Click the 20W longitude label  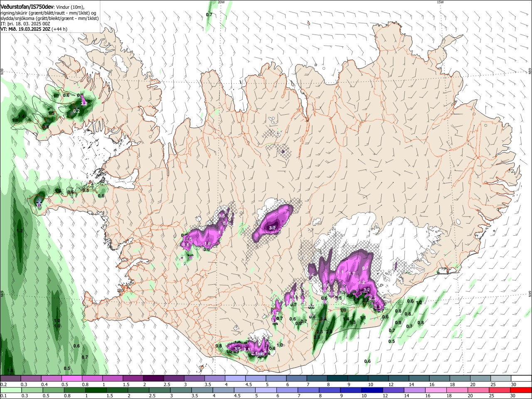click(221, 2)
